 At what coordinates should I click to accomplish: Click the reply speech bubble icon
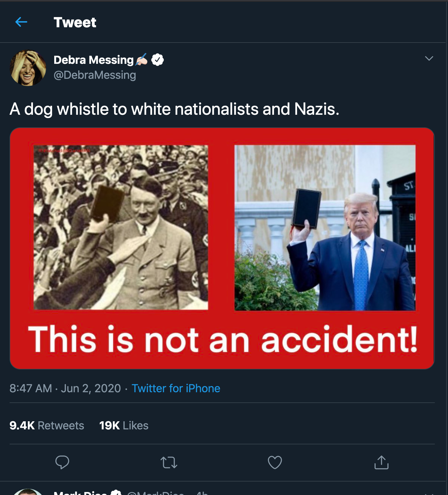(62, 462)
